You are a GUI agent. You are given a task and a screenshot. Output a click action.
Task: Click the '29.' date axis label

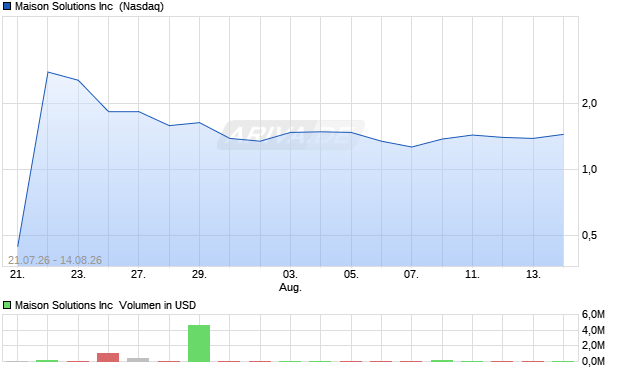coord(199,274)
